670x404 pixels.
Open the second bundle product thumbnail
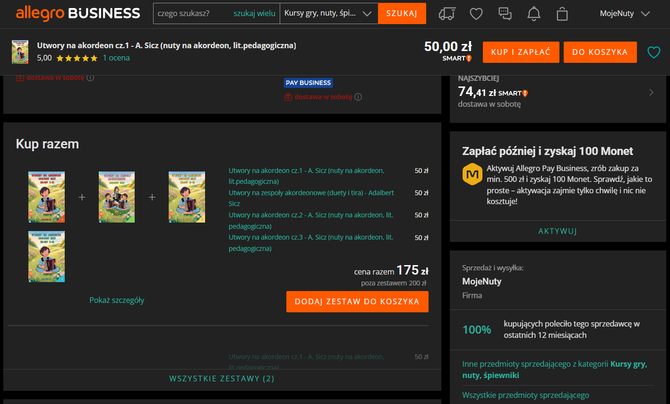(117, 196)
